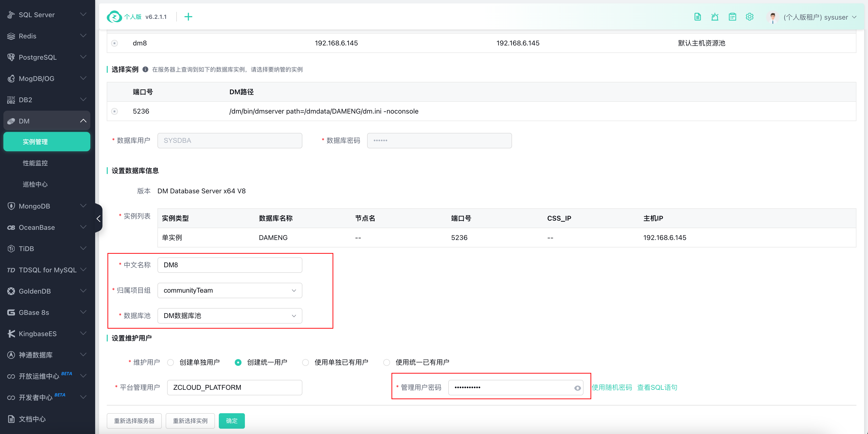Image resolution: width=868 pixels, height=434 pixels.
Task: Collapse the sidebar with arrow handle
Action: (x=98, y=218)
